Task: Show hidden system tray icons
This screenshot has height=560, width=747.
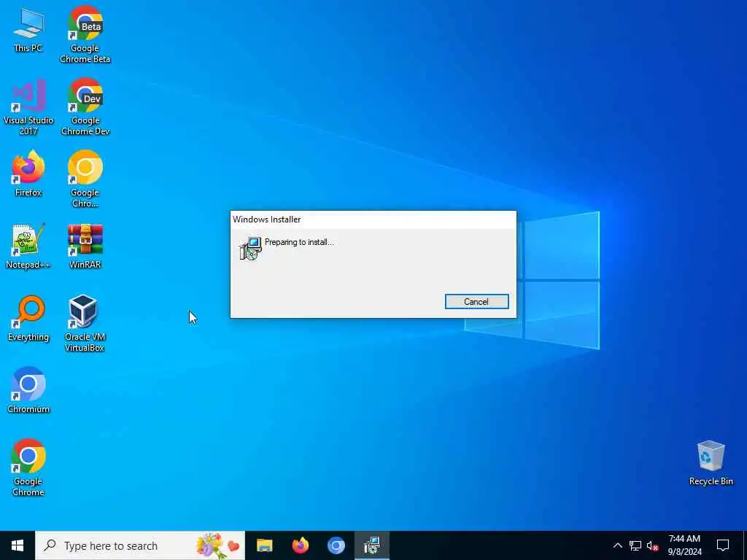Action: pos(617,545)
